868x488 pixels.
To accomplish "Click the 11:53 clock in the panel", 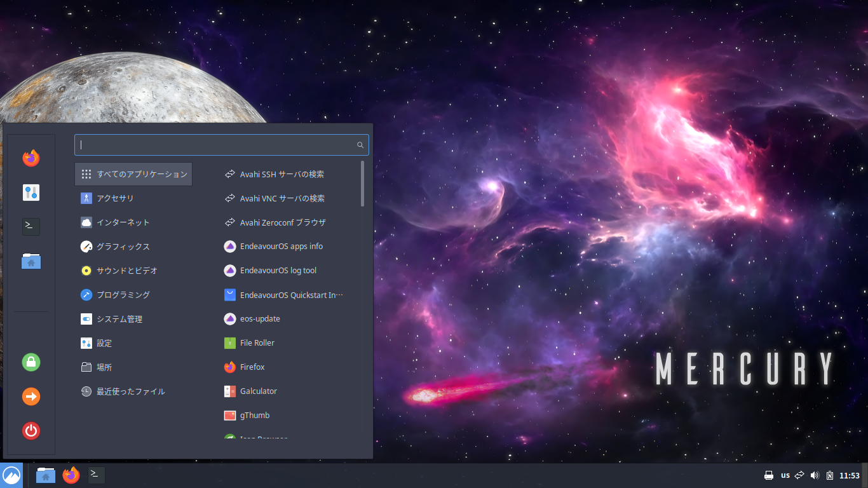I will [850, 475].
